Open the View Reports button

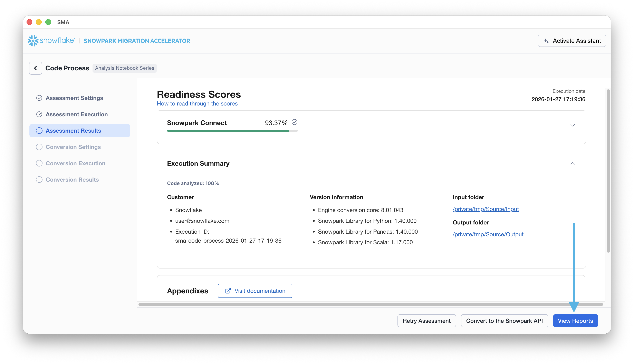pyautogui.click(x=575, y=321)
